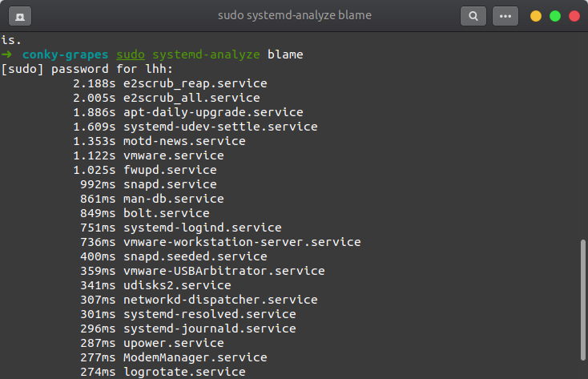Click 'snapd.service' entry
Viewport: 588px width, 379px height.
[170, 184]
